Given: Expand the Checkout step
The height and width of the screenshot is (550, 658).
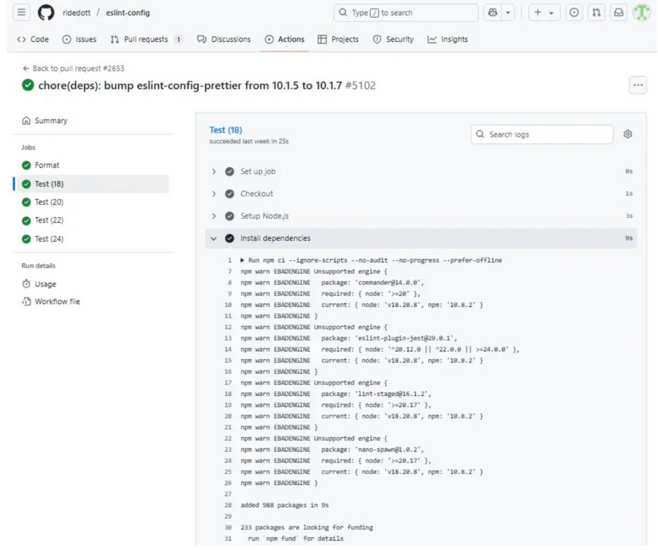Looking at the screenshot, I should 256,194.
